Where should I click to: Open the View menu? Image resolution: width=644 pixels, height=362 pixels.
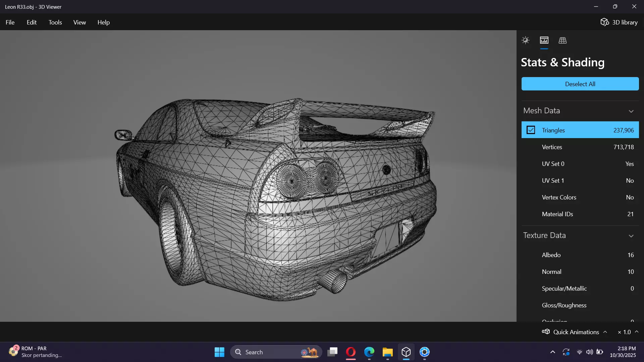click(x=79, y=22)
